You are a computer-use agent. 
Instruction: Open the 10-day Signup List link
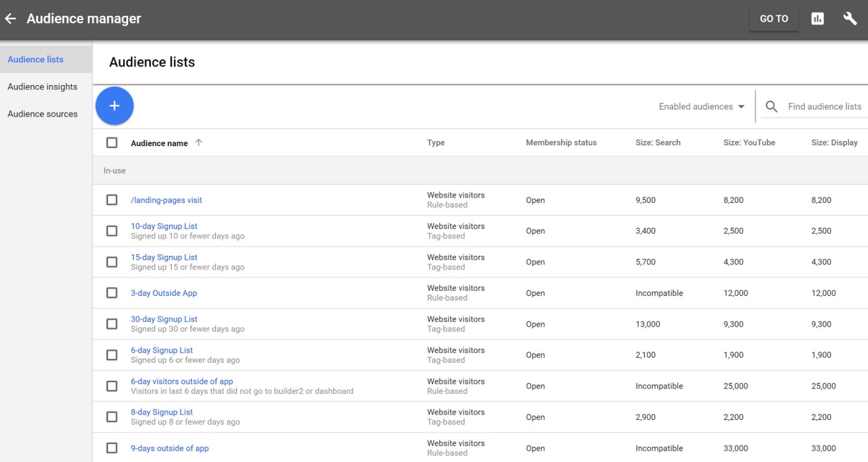point(164,226)
